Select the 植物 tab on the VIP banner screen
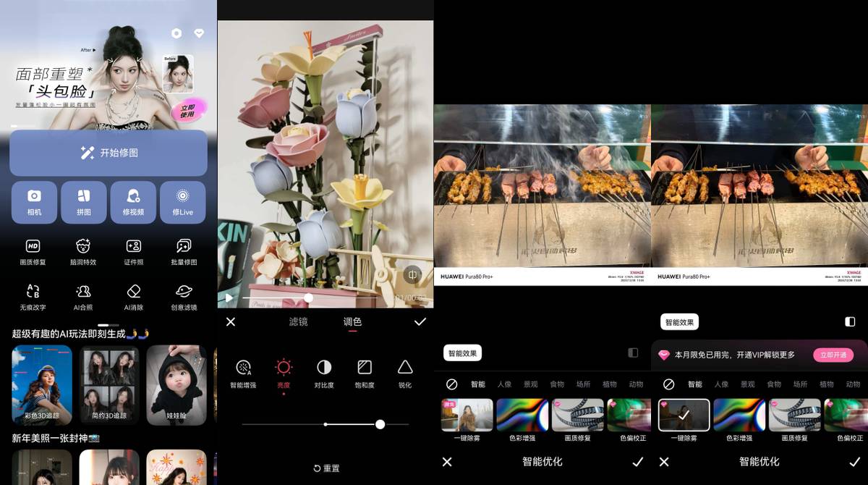 tap(827, 384)
